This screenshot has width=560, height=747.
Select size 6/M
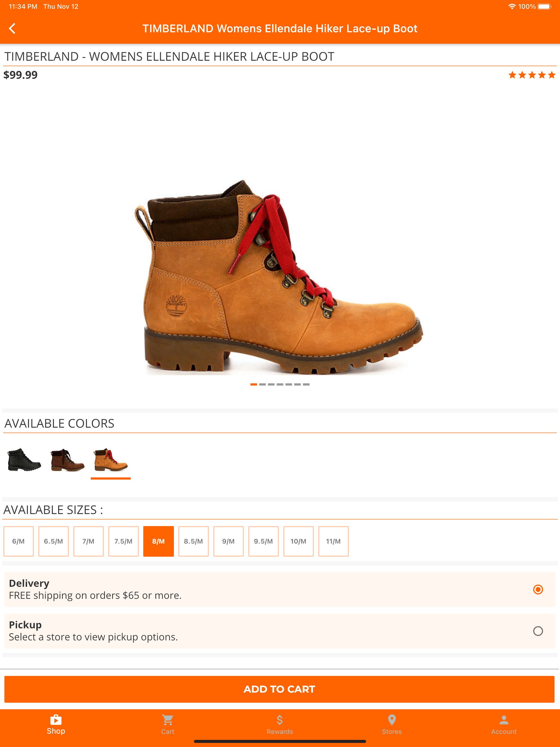coord(19,541)
